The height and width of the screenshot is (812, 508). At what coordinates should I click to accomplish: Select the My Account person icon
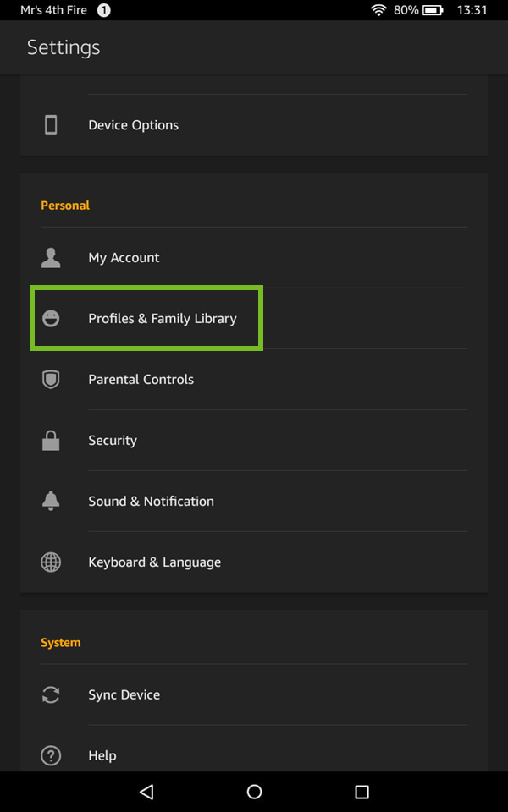click(51, 257)
